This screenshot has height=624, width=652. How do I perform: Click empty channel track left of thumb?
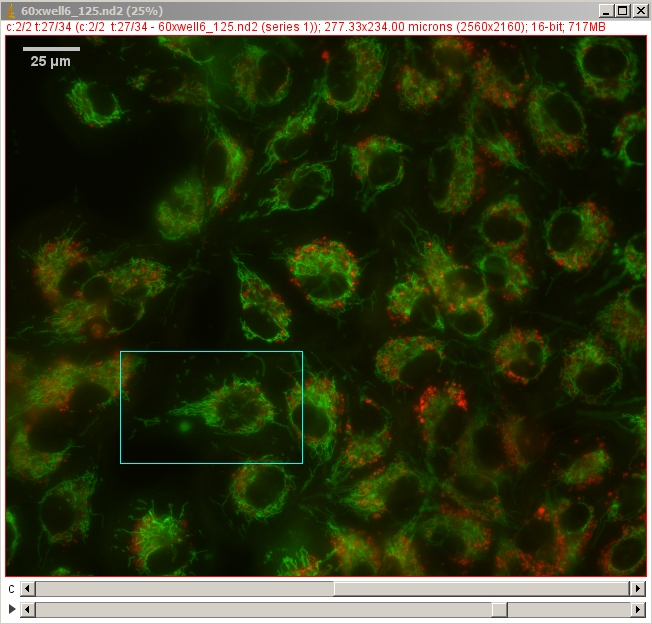(x=180, y=589)
